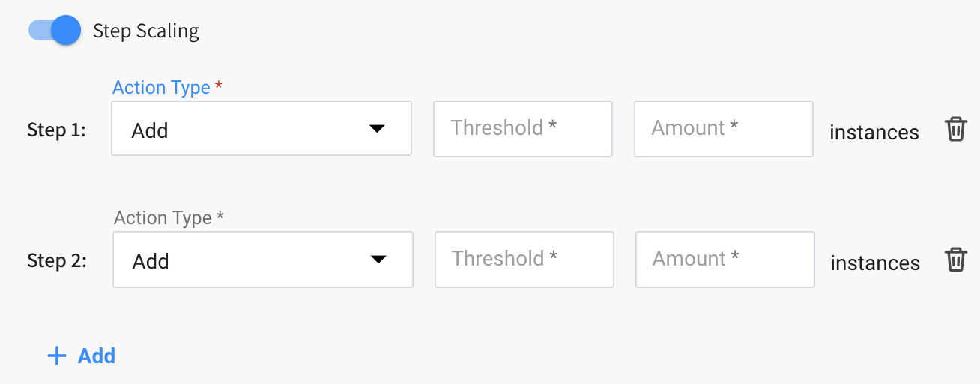Click the gray Action Type label of Step 2
The height and width of the screenshot is (384, 980).
[x=163, y=218]
